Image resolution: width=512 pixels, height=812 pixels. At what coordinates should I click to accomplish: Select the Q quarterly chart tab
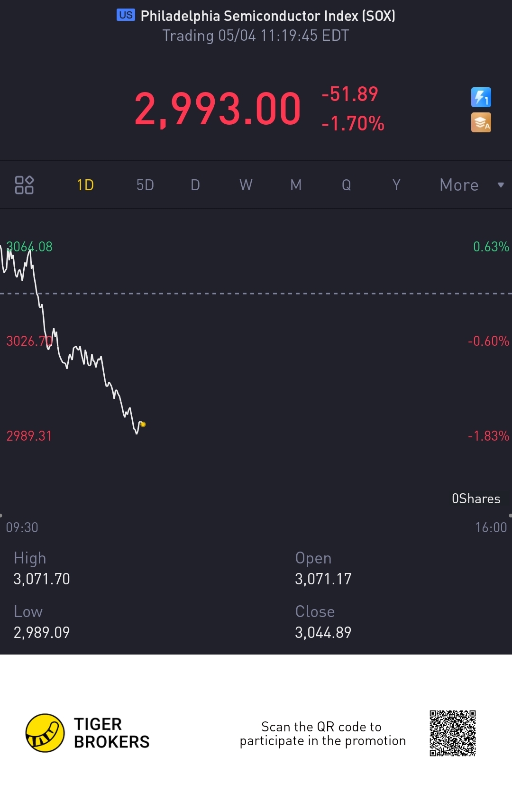tap(347, 185)
